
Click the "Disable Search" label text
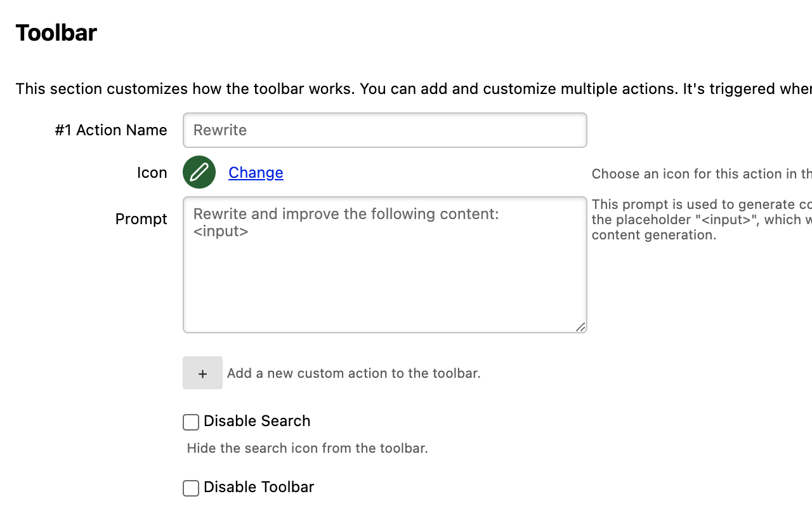coord(257,421)
